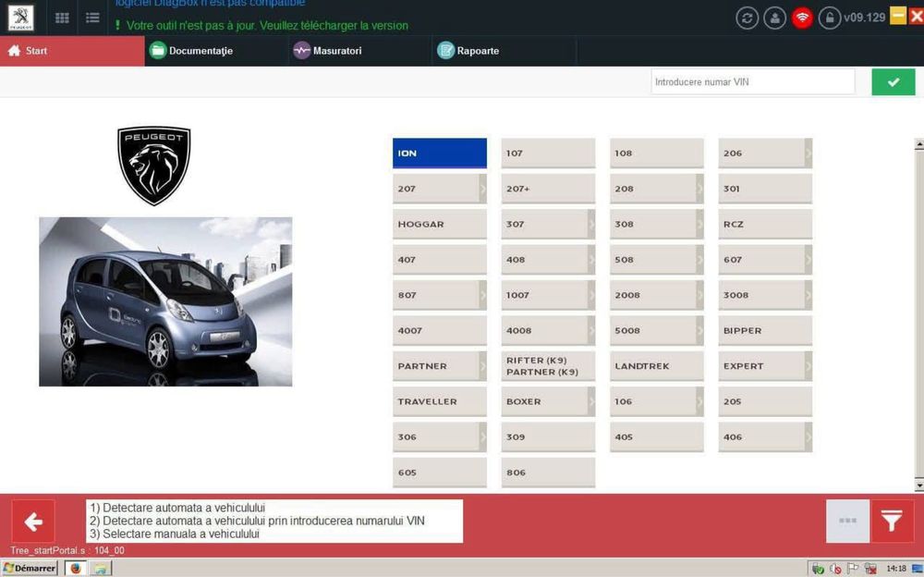Open the Documentatie tab

(216, 51)
